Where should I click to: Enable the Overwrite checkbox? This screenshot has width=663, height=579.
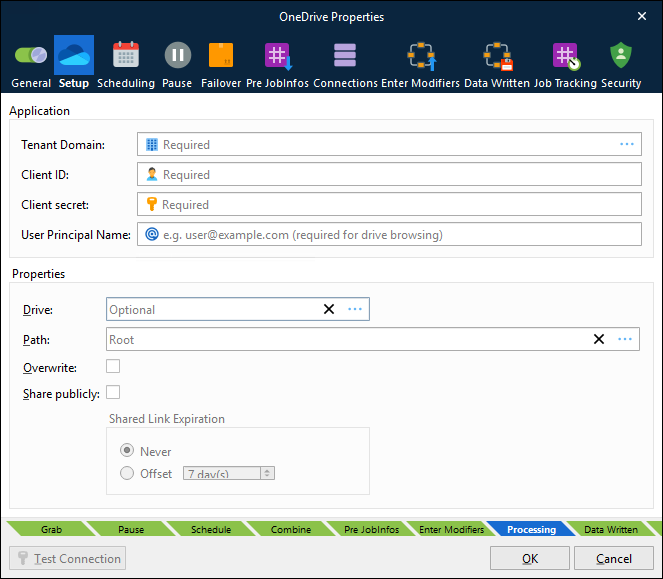[x=113, y=366]
